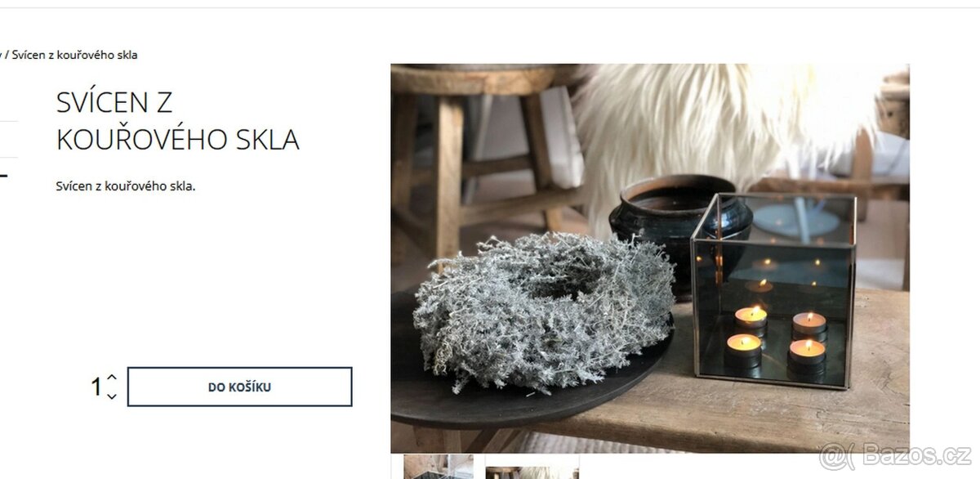The width and height of the screenshot is (980, 479).
Task: Click the product description text under the heading
Action: tap(126, 186)
